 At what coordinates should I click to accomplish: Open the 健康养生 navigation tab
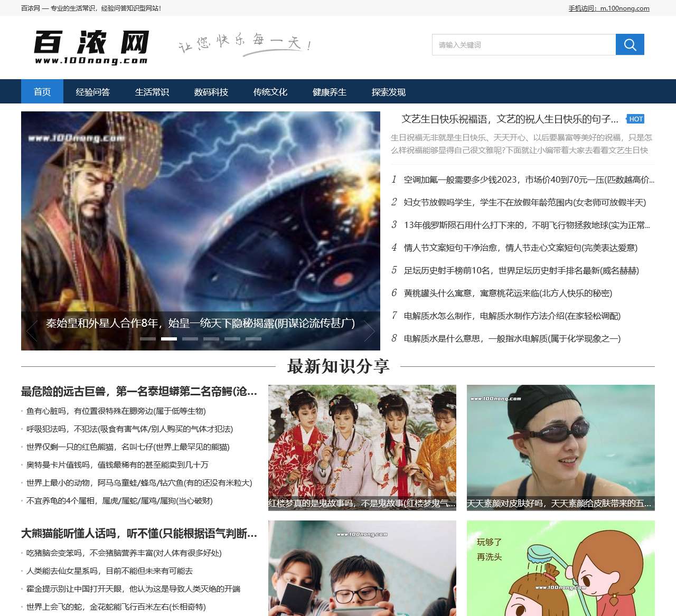pos(330,92)
